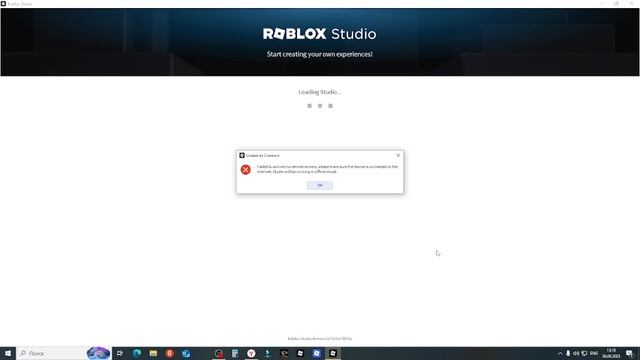This screenshot has height=360, width=640.
Task: Switch to the active Roblox Studio taskbar icon
Action: (x=333, y=353)
